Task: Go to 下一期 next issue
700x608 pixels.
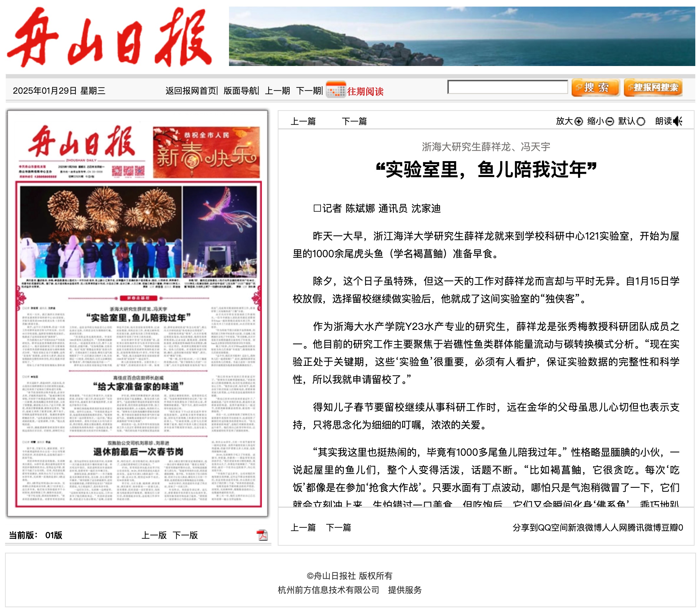Action: point(308,91)
